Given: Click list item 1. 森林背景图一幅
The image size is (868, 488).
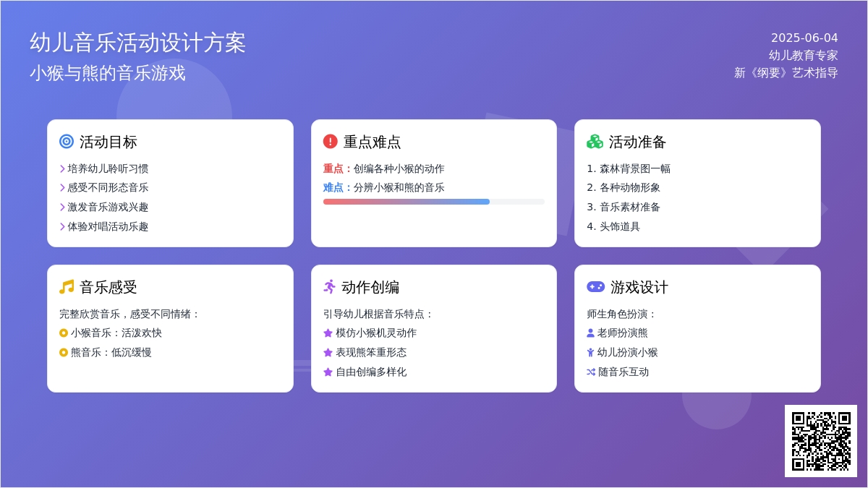Looking at the screenshot, I should pos(629,168).
